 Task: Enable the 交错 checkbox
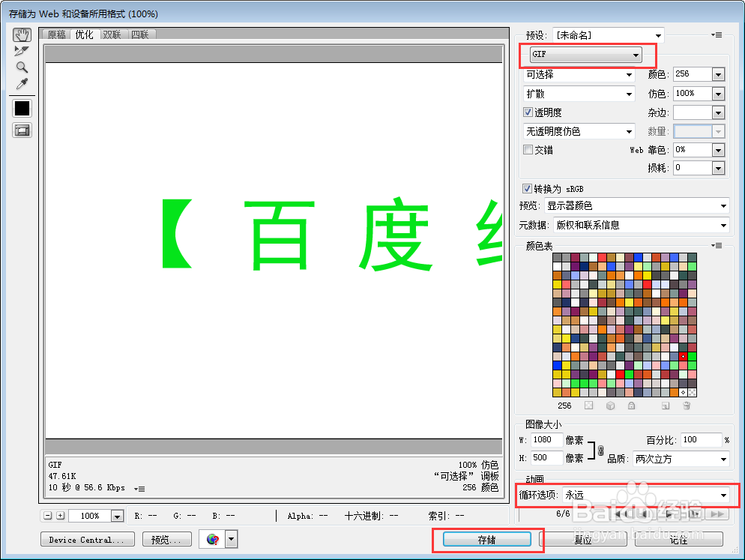[x=528, y=150]
